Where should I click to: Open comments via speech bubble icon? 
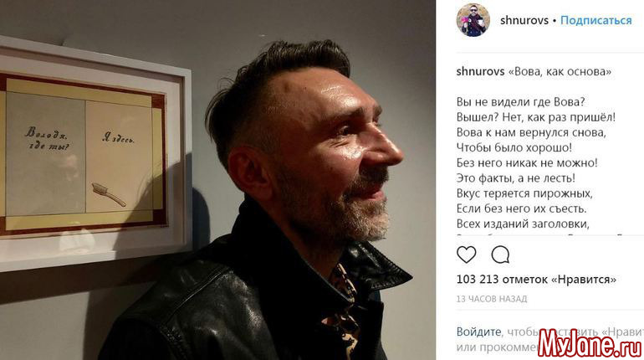500,255
